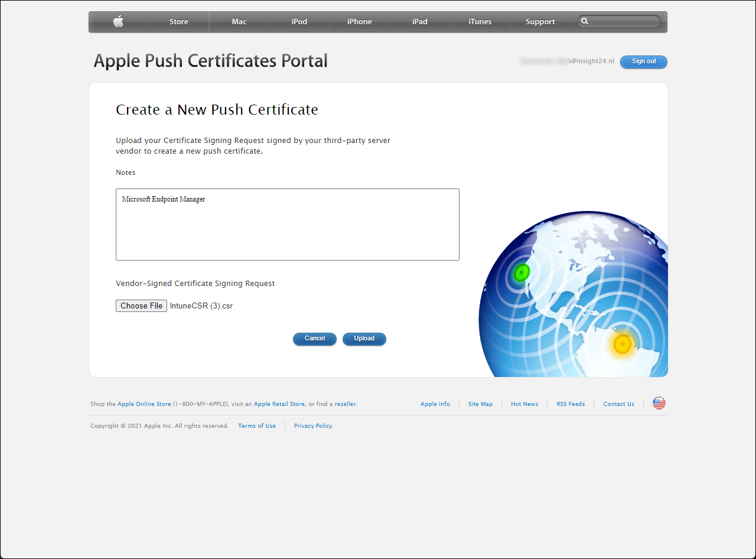Screen dimensions: 756x559
Task: Click the Apple Push Certificates Portal title
Action: point(211,61)
